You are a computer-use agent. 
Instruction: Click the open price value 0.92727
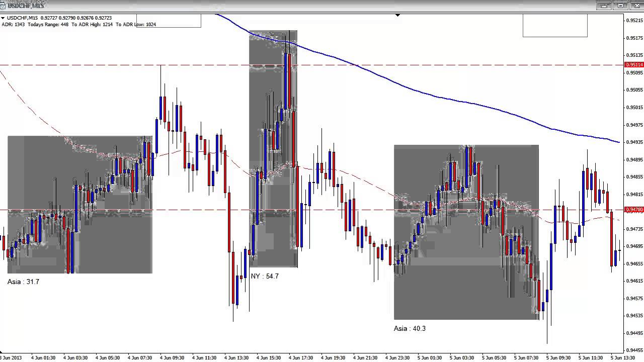point(49,18)
